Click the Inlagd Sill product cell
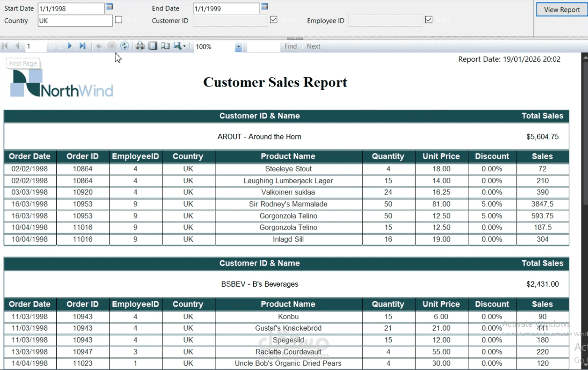 (x=288, y=239)
